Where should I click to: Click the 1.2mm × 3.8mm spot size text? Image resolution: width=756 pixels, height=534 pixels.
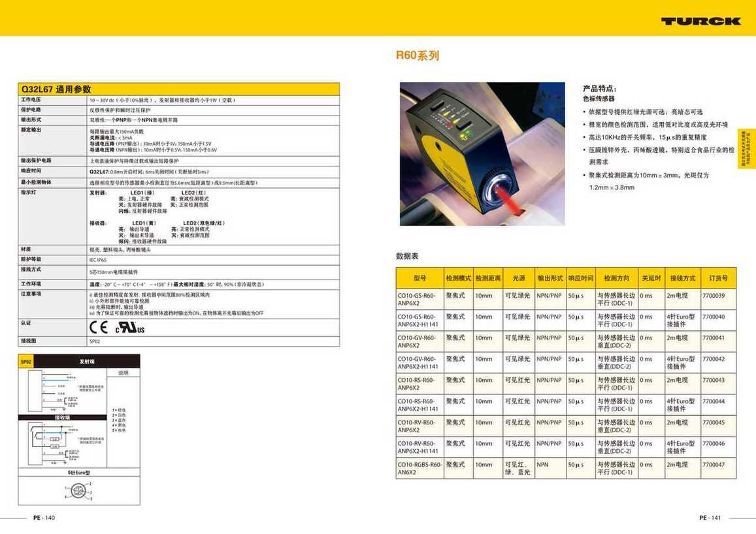pos(612,188)
